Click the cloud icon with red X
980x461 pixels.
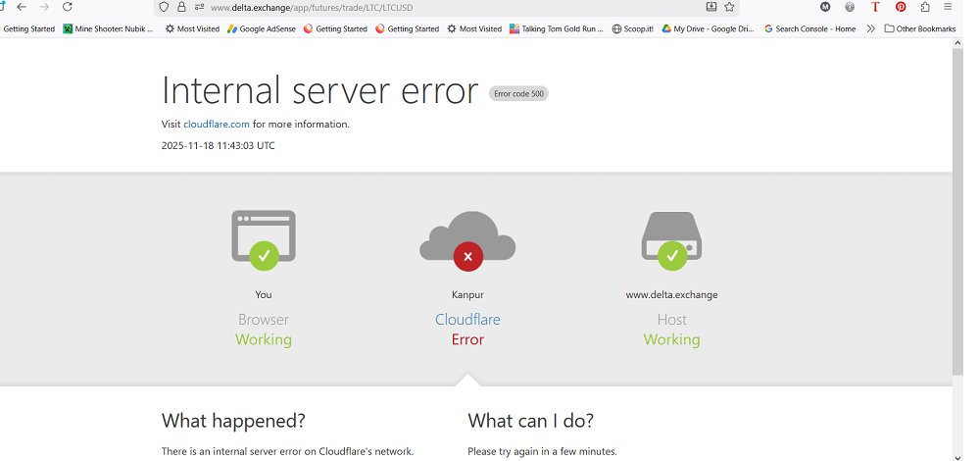(467, 241)
